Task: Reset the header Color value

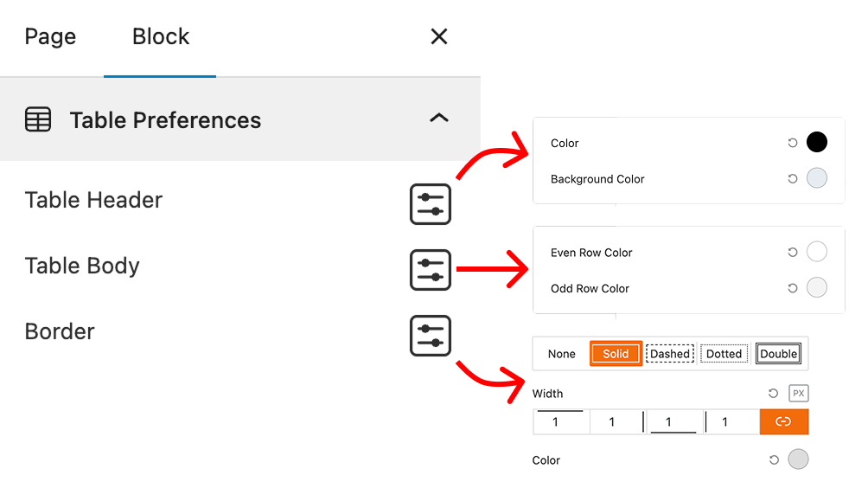Action: coord(792,143)
